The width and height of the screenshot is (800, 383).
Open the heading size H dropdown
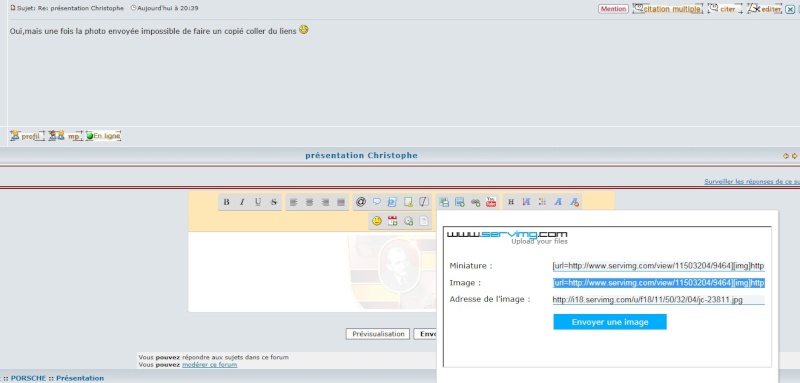click(x=511, y=202)
